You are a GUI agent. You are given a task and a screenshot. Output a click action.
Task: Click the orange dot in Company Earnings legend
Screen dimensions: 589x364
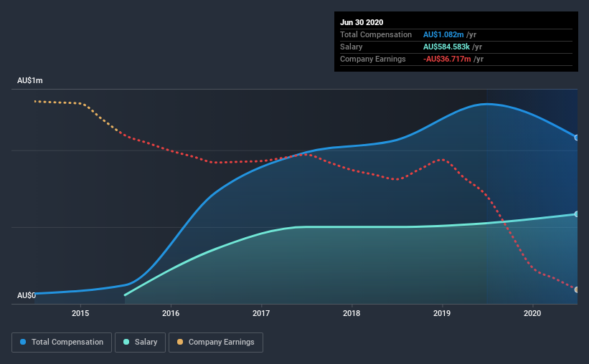(180, 342)
